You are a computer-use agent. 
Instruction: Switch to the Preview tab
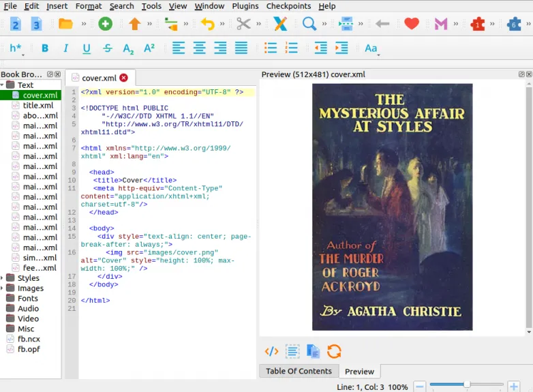click(x=359, y=372)
